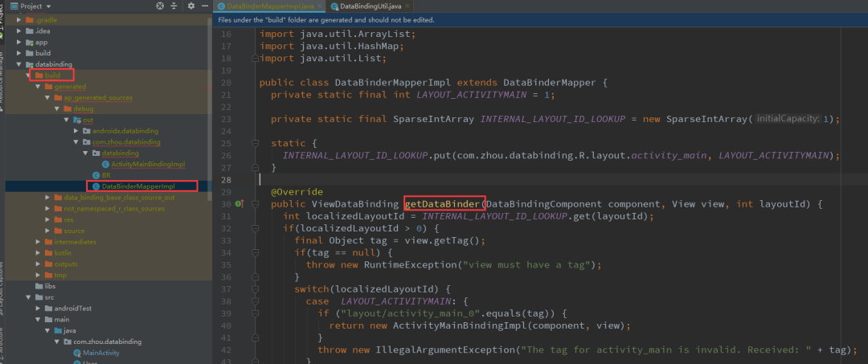Click line number 28 in the gutter

click(225, 180)
